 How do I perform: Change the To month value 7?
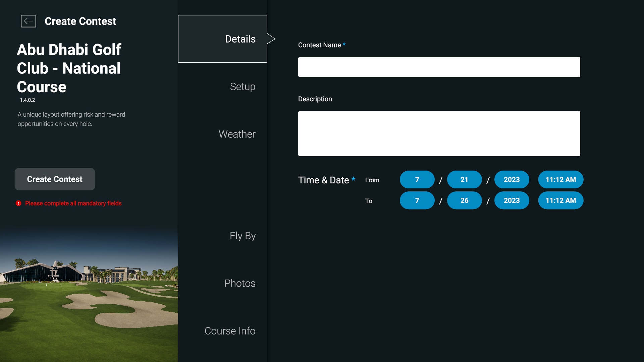(417, 200)
